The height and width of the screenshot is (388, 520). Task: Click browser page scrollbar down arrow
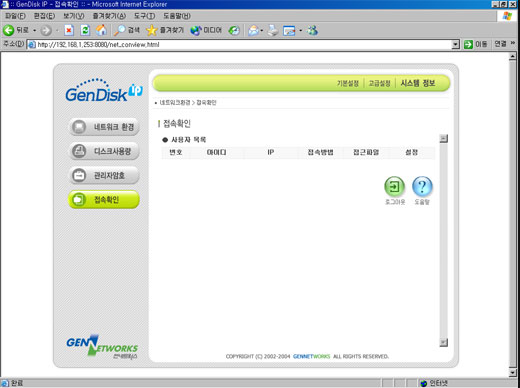point(513,372)
